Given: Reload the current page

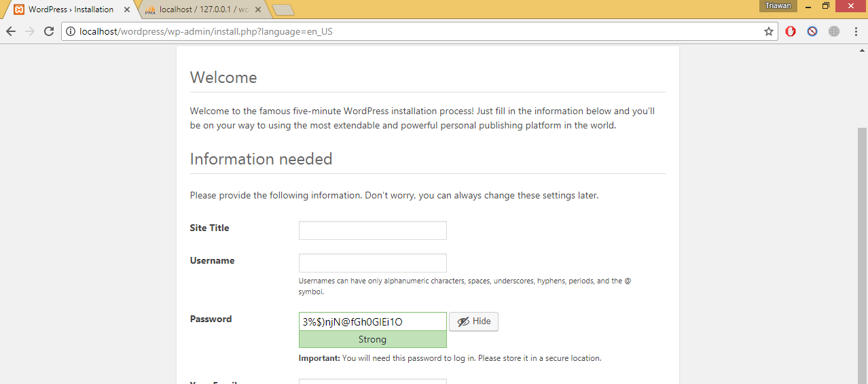Looking at the screenshot, I should [x=49, y=31].
